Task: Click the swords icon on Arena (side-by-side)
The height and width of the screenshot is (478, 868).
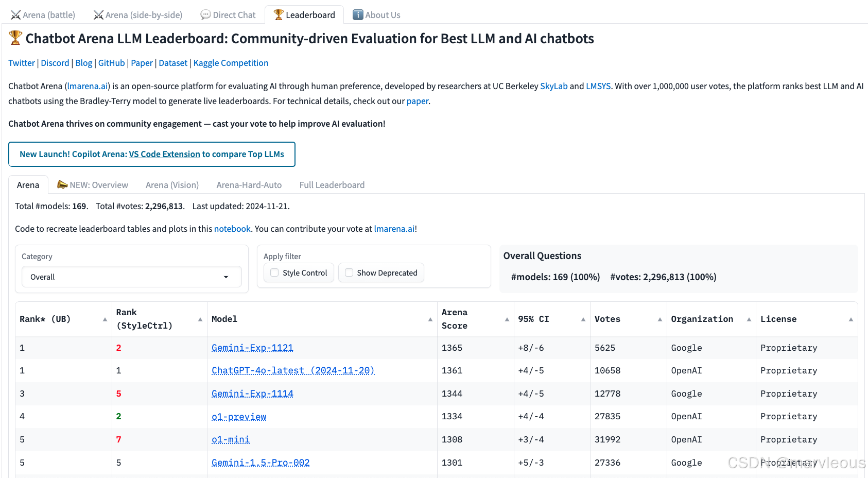Action: [98, 15]
